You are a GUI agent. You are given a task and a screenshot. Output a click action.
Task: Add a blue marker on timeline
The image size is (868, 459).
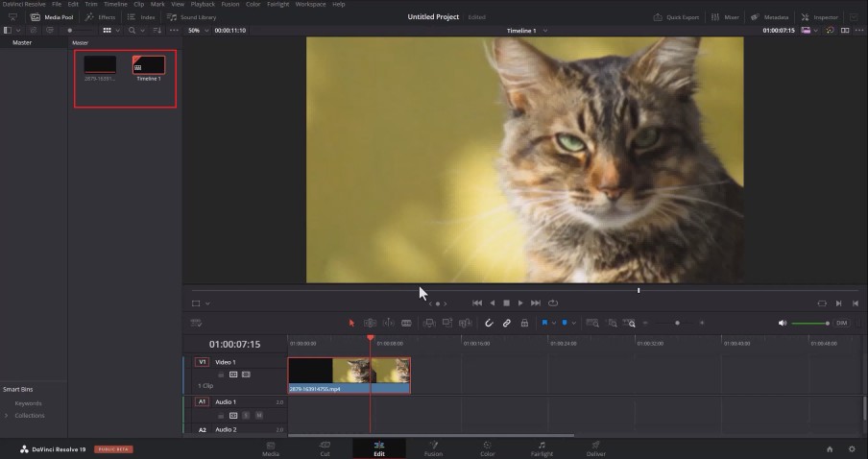pos(565,323)
